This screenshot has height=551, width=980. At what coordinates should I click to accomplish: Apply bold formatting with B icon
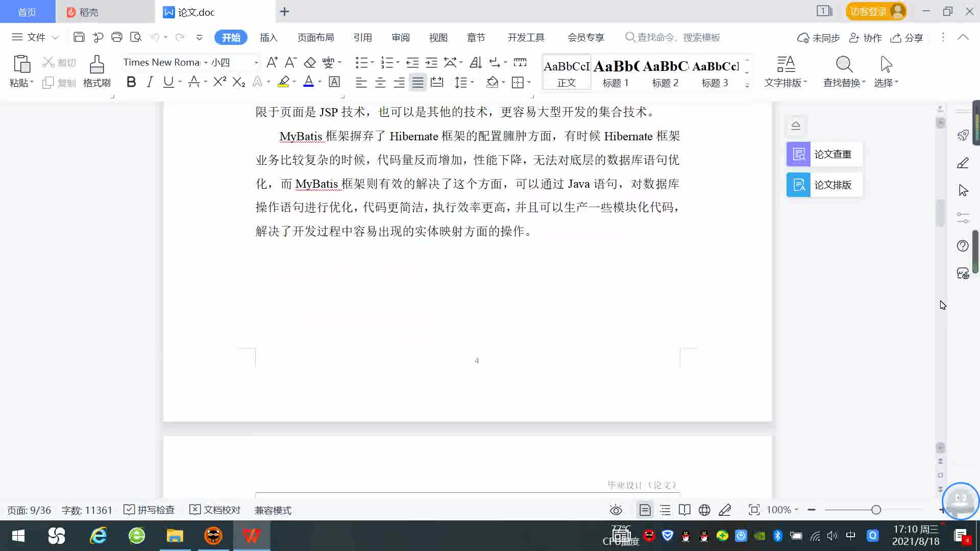(131, 82)
